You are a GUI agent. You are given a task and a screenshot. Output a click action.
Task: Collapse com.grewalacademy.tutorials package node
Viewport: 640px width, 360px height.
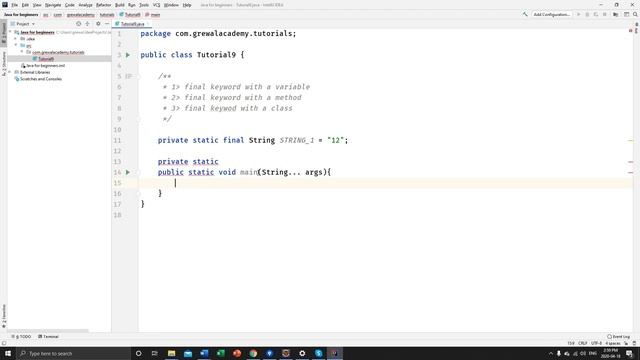tap(22, 52)
